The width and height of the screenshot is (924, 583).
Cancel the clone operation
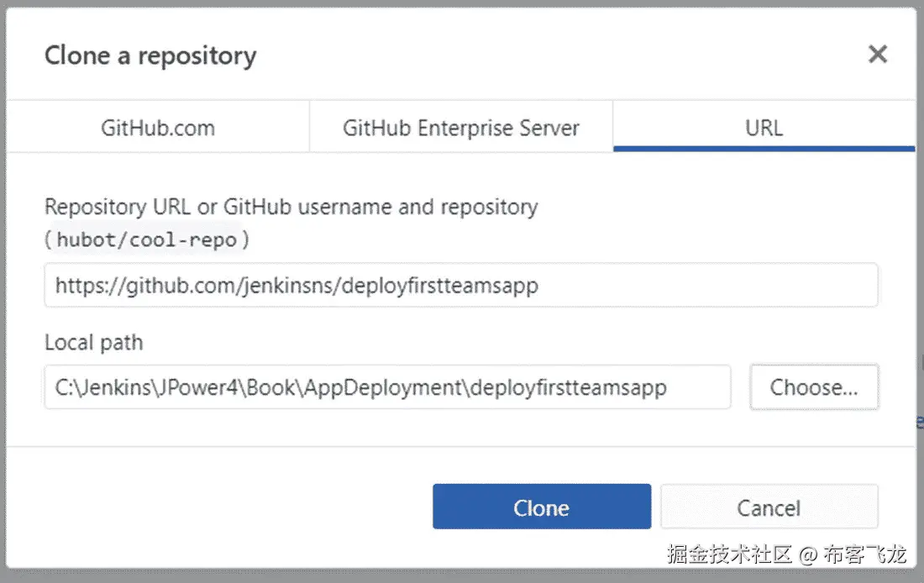pos(769,507)
